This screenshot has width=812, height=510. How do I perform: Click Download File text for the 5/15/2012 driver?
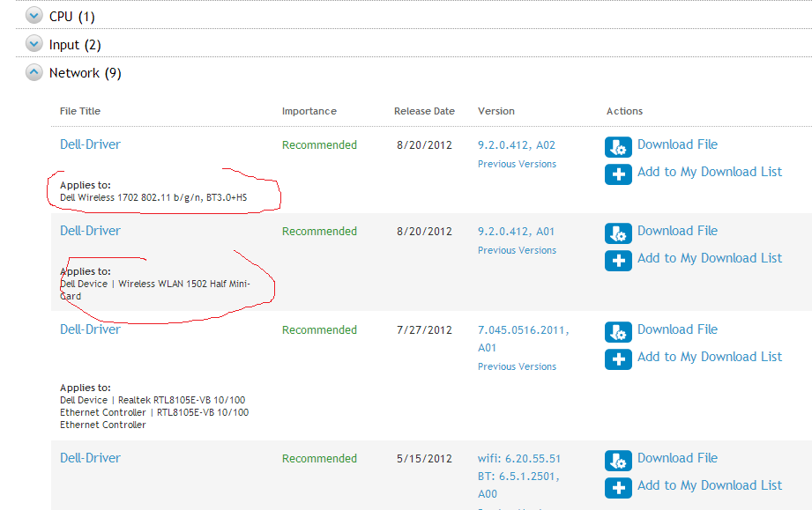click(x=677, y=458)
